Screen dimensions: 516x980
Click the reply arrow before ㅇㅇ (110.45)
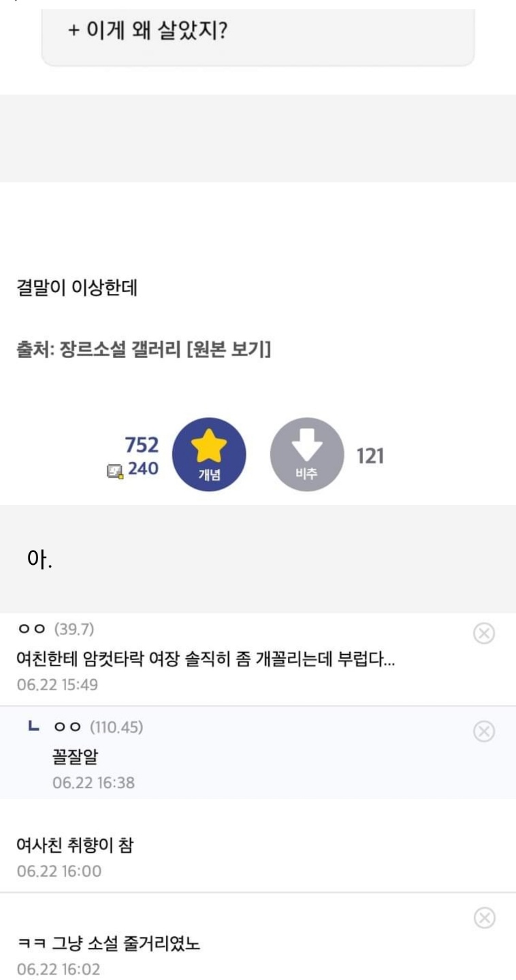[32, 728]
